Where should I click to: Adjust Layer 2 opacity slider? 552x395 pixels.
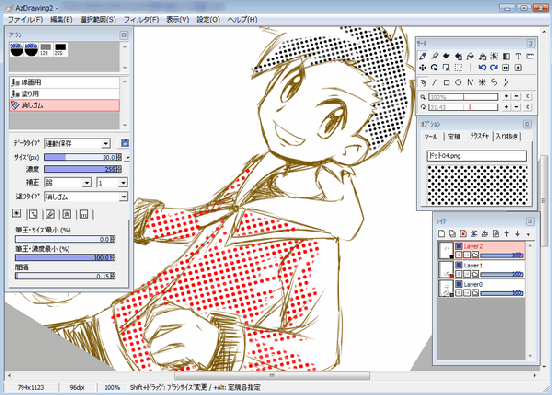[x=502, y=255]
